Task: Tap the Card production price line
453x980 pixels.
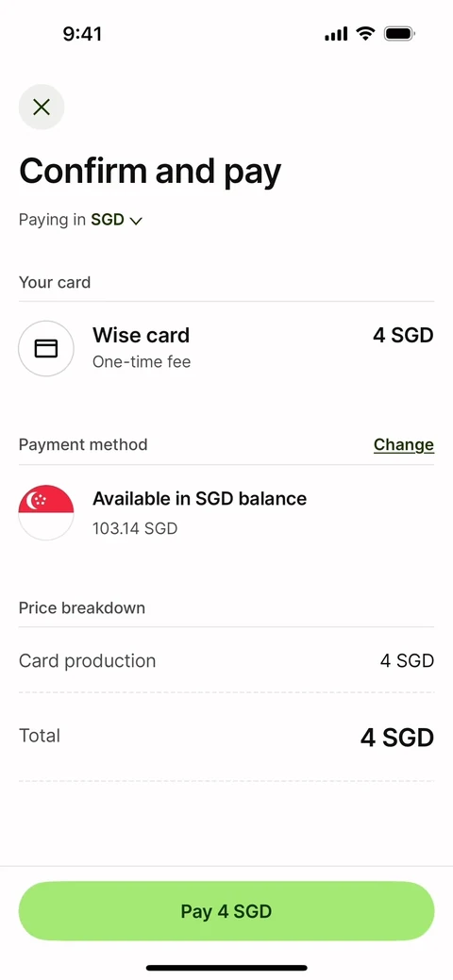Action: 226,660
